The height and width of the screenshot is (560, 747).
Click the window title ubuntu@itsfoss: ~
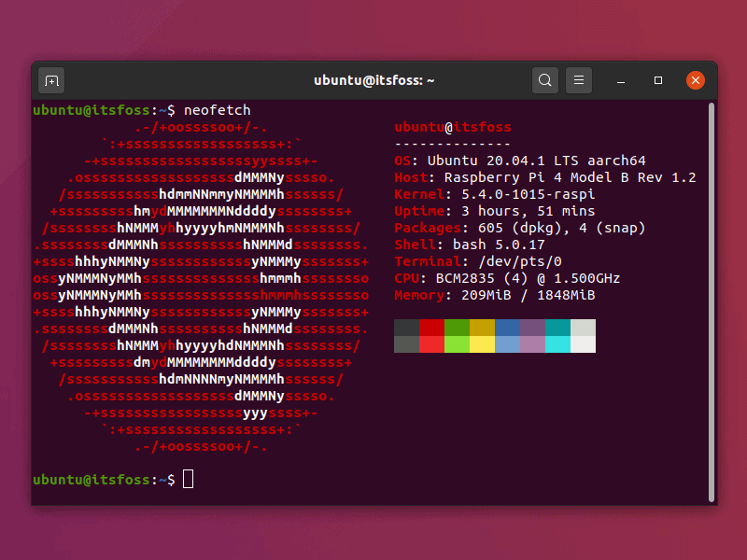pos(374,80)
